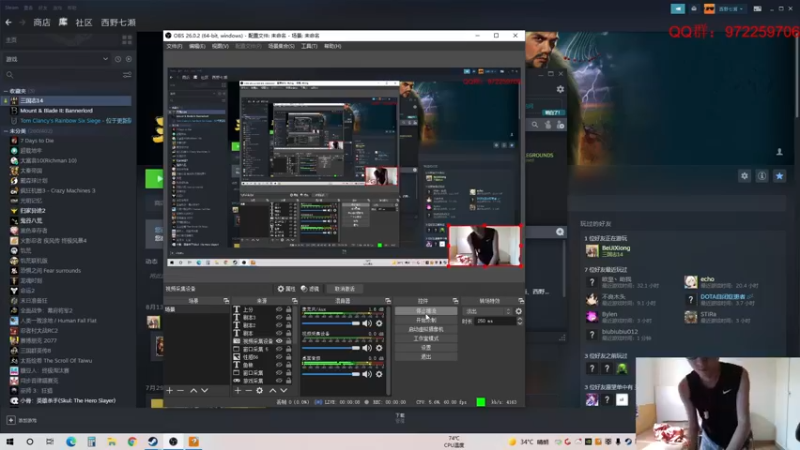Switch Steam library to grid view icon

tap(127, 40)
